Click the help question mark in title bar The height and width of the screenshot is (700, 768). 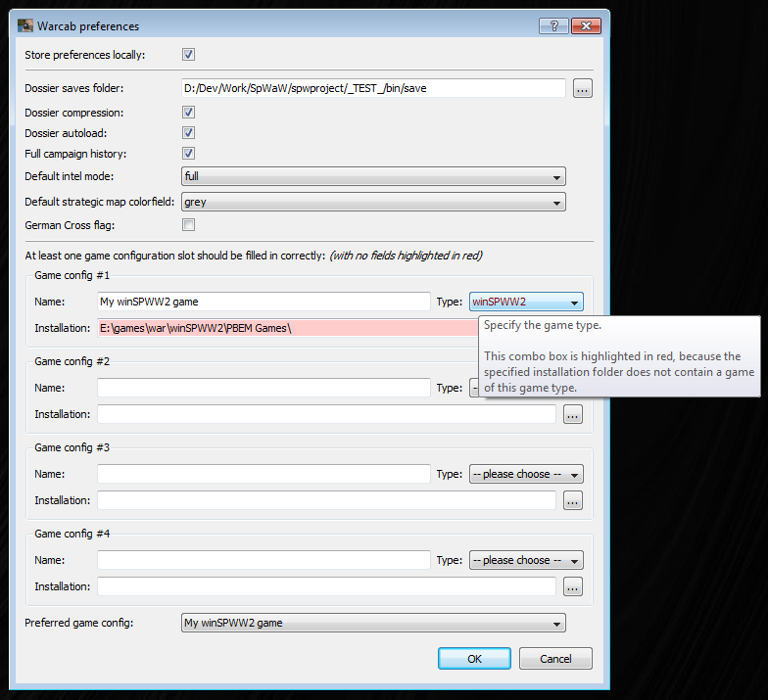coord(552,25)
